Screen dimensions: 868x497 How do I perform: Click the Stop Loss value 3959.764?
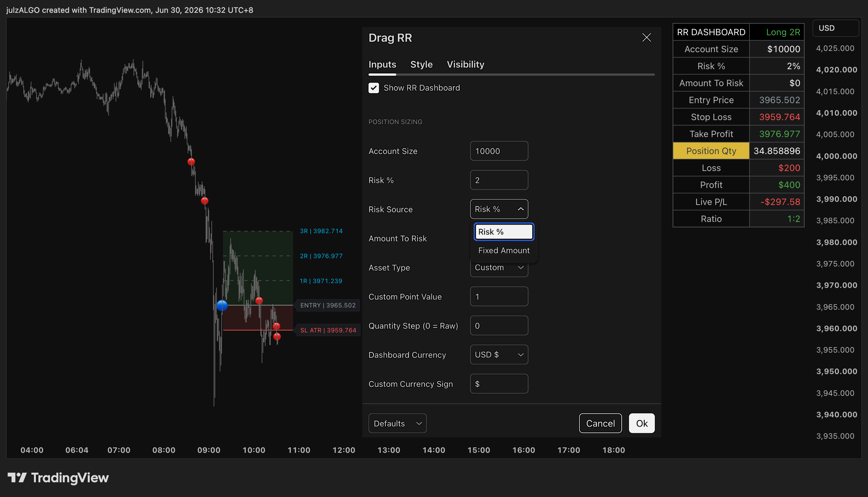(x=780, y=117)
